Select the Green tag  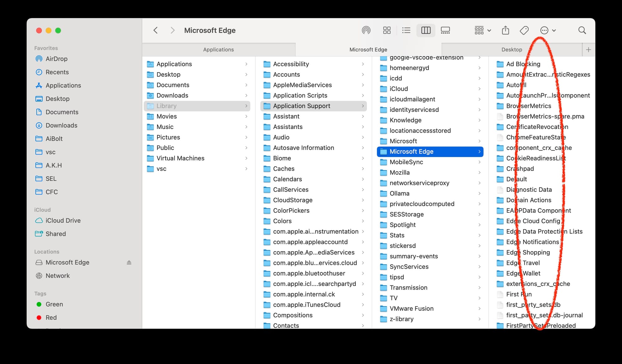tap(54, 304)
